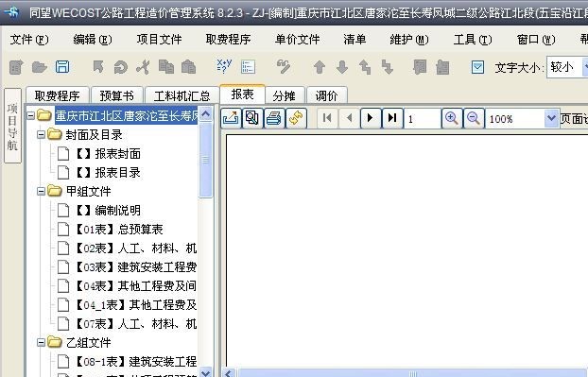Click tree scrollbar down arrow
The width and height of the screenshot is (588, 377).
click(x=206, y=372)
